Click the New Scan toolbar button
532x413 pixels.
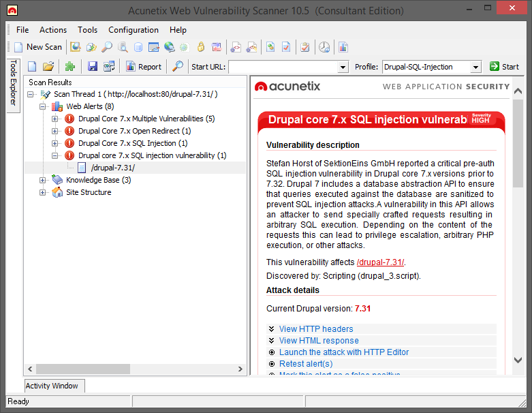(38, 47)
